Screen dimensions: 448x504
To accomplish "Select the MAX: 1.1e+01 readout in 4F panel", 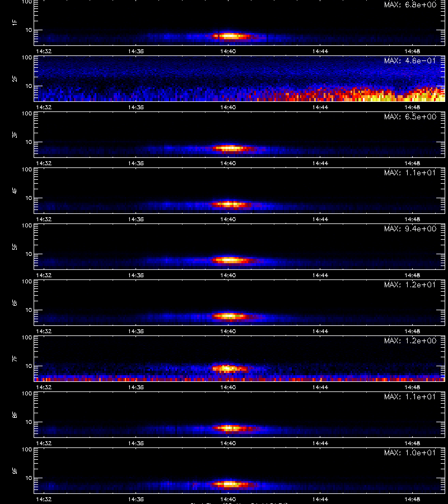I will coord(410,172).
